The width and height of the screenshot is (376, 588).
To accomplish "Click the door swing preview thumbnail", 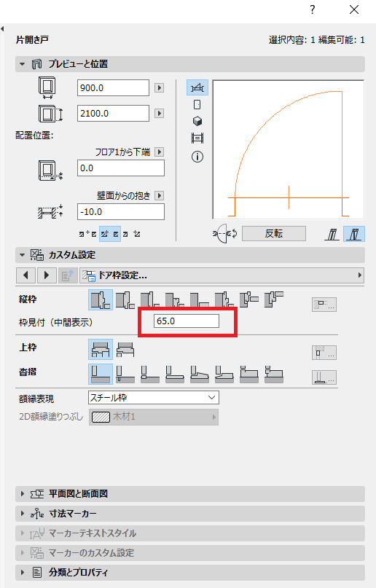I will click(x=288, y=149).
